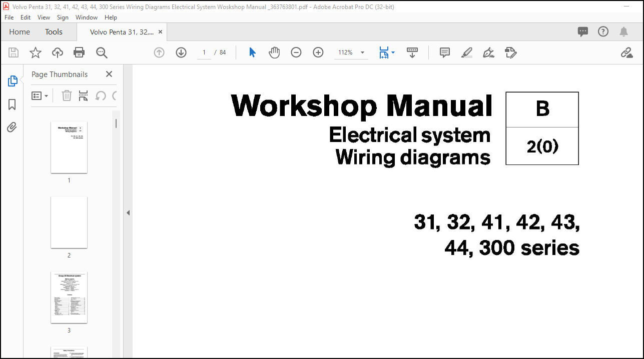Open thumbnail options dropdown menu
Viewport: 644px width, 359px height.
point(40,95)
